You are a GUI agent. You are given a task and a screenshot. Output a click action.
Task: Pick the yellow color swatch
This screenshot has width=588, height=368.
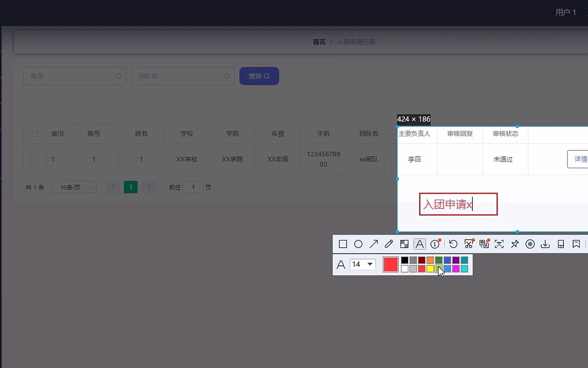(430, 269)
